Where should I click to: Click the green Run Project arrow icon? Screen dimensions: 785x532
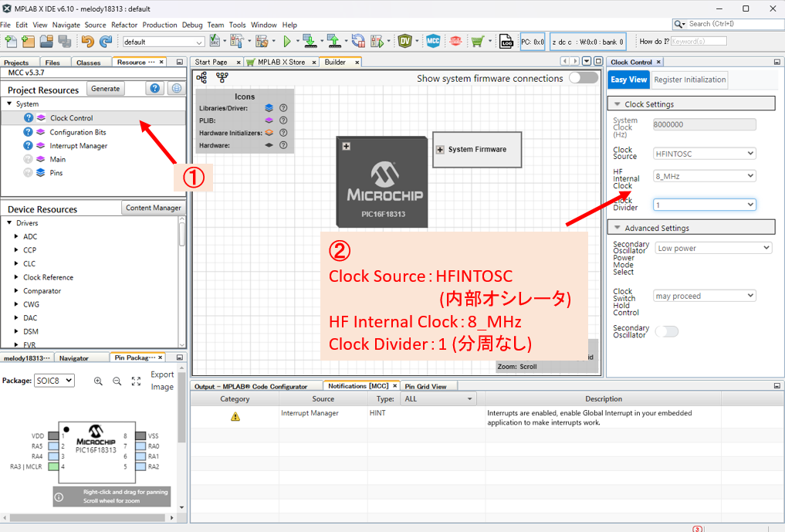[286, 41]
